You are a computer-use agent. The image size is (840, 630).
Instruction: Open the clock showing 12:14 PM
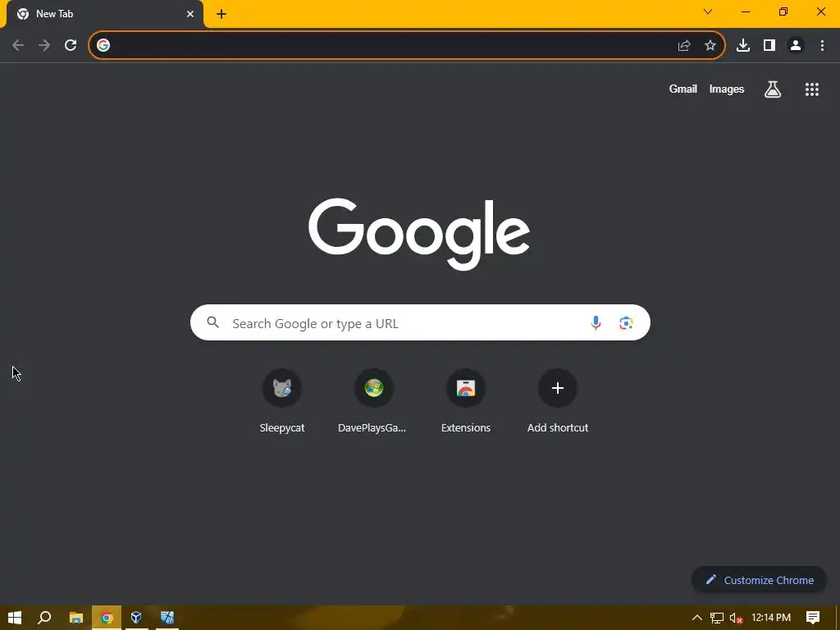pyautogui.click(x=771, y=618)
